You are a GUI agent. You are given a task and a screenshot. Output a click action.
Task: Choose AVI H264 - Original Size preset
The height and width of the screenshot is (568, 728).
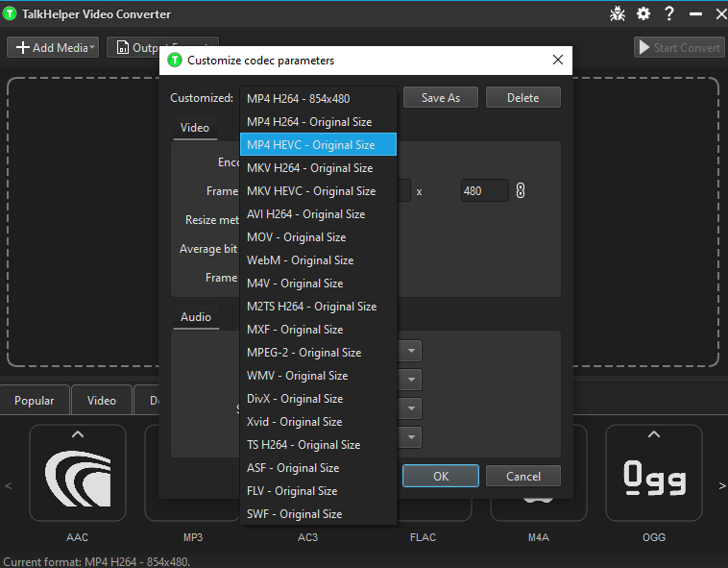click(x=318, y=214)
